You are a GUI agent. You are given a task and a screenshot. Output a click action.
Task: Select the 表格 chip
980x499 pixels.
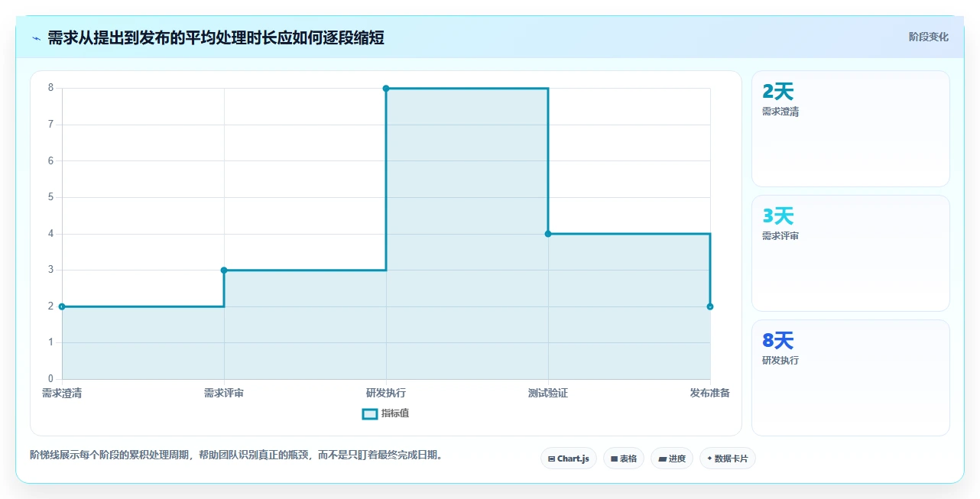(624, 458)
